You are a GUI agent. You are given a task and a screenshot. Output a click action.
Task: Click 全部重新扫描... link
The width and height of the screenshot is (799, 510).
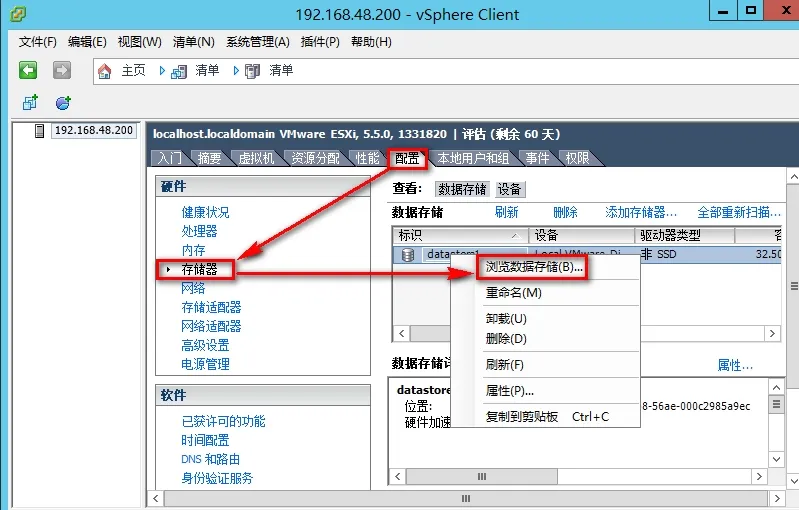tap(739, 212)
